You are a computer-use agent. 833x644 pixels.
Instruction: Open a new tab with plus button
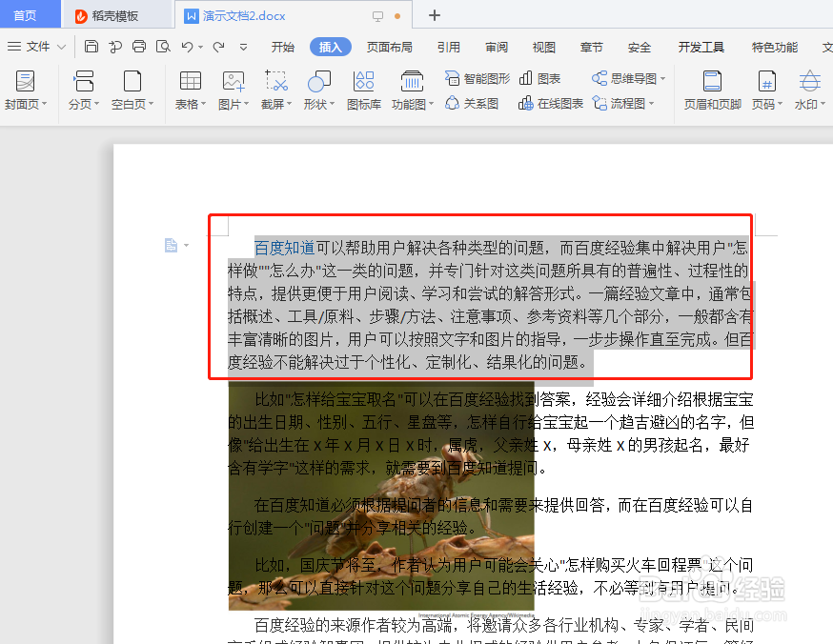click(435, 15)
